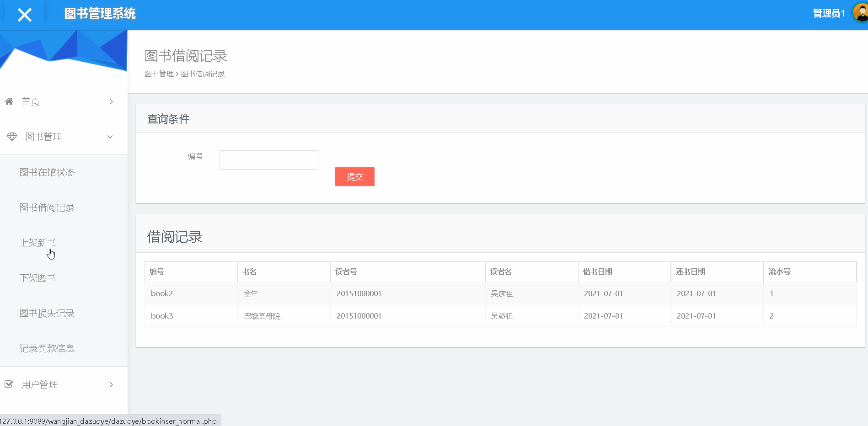The height and width of the screenshot is (426, 868).
Task: Open 记录罚款信息 in sidebar
Action: (x=47, y=348)
